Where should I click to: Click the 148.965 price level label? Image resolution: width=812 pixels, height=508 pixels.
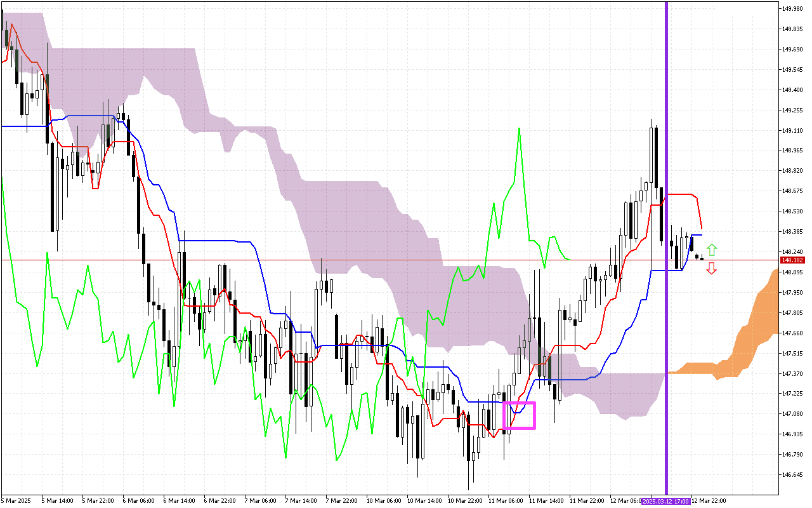pos(793,150)
